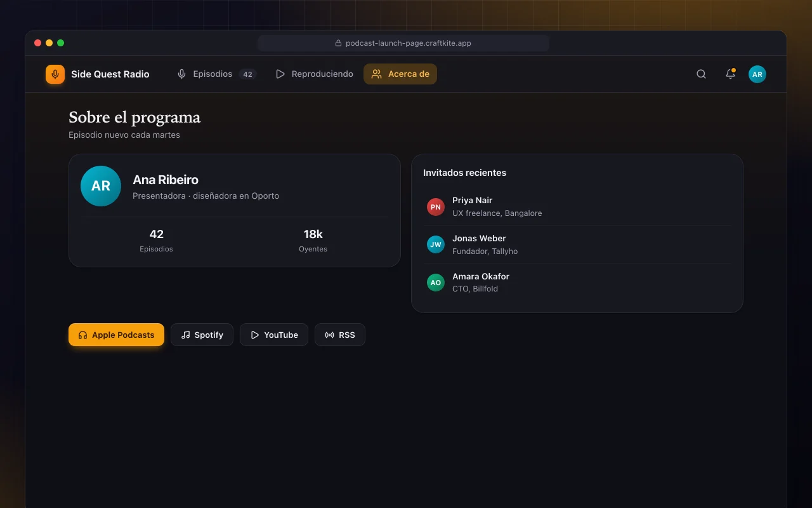Click the RSS feed button
Viewport: 812px width, 508px height.
pyautogui.click(x=340, y=335)
